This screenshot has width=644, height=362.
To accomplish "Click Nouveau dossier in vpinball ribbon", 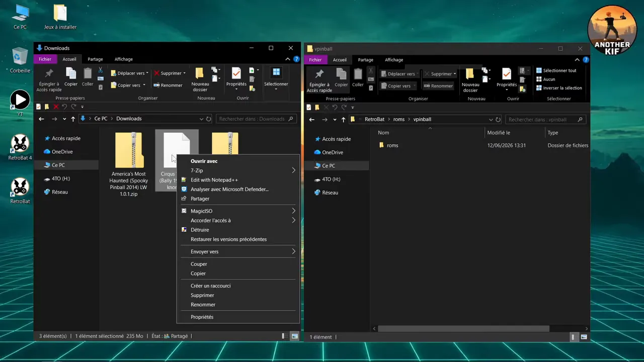I will coord(470,80).
